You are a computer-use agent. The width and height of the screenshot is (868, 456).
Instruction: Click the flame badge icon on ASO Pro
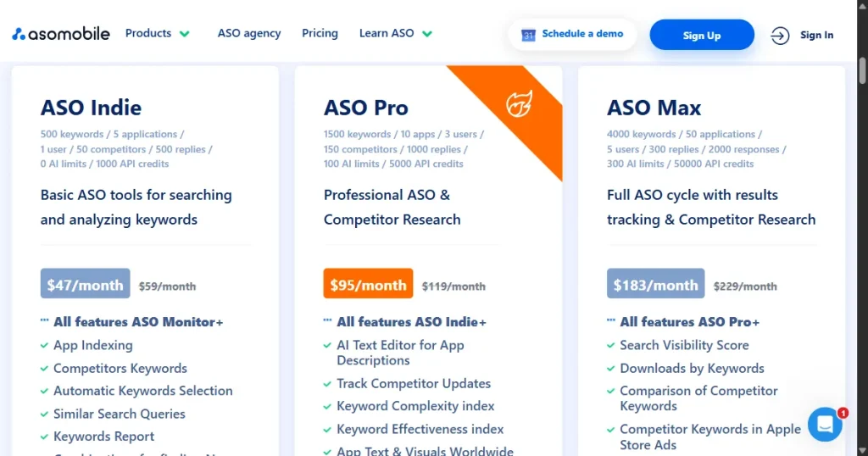click(x=520, y=103)
